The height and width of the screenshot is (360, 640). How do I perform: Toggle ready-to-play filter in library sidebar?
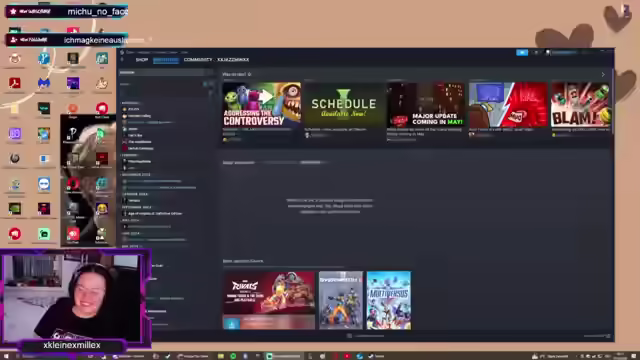click(x=211, y=84)
